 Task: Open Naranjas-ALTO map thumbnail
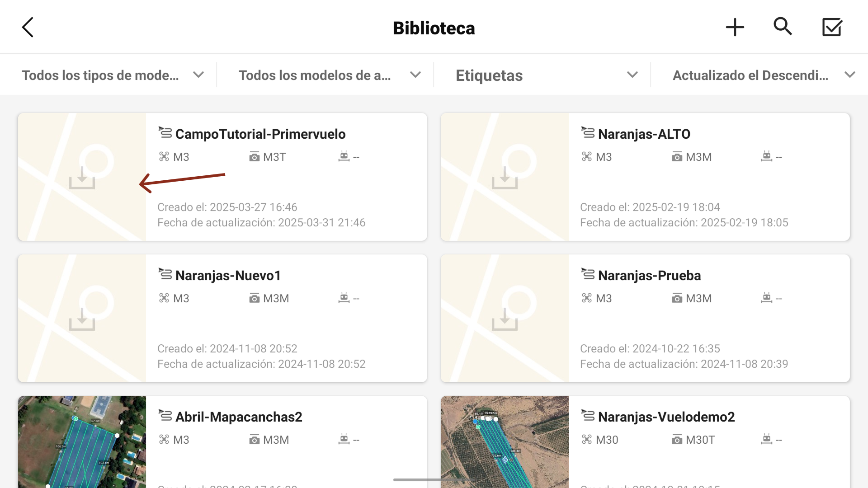(505, 177)
